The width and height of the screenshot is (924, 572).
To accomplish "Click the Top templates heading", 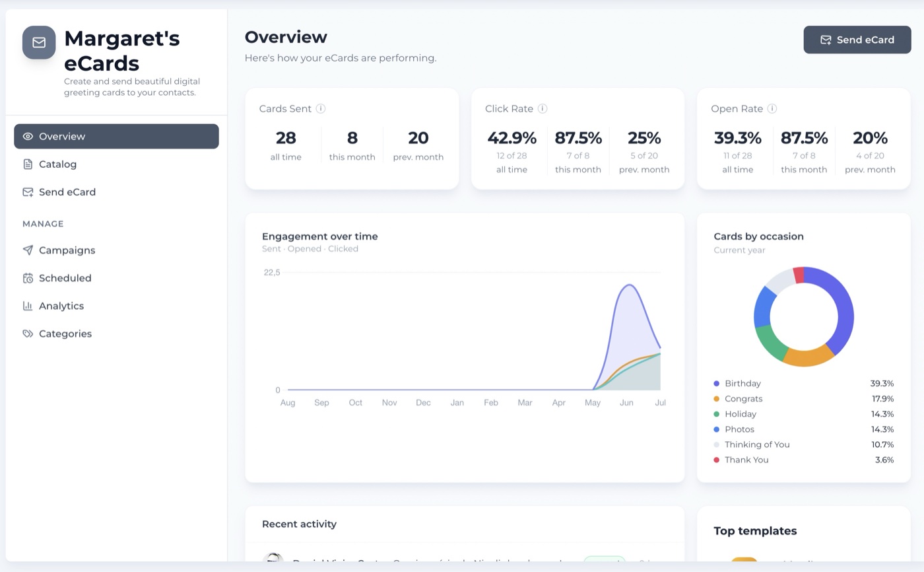I will pos(755,531).
